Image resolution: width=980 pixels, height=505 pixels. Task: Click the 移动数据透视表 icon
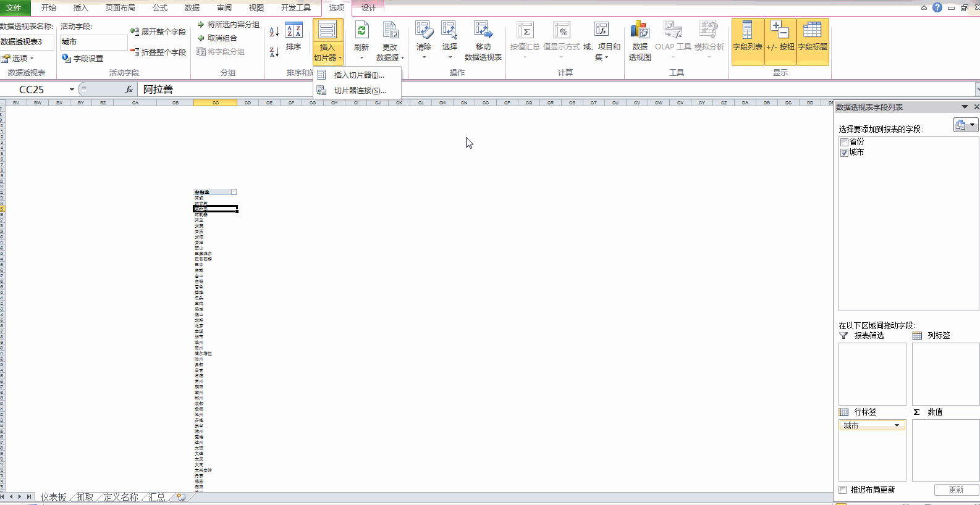tap(483, 31)
